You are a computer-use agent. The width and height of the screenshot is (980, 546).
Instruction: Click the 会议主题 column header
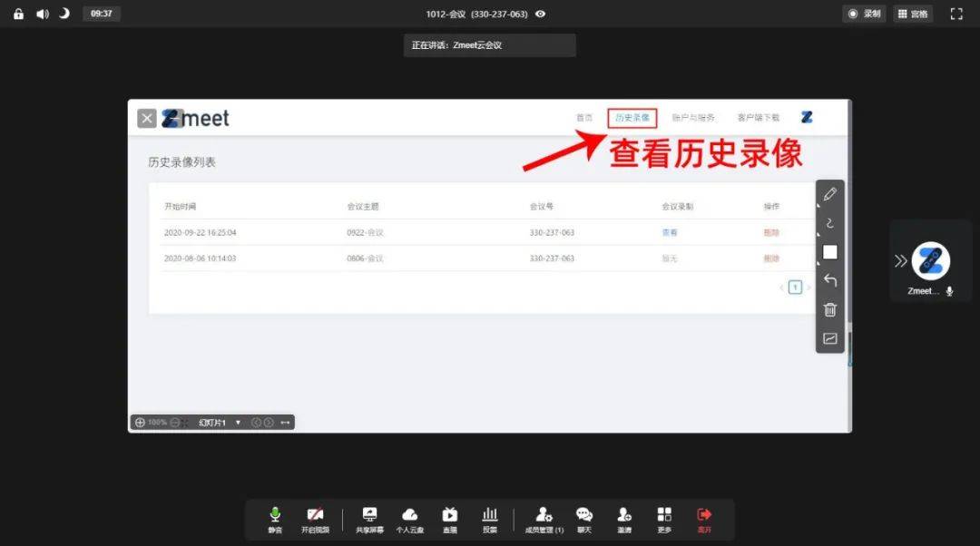coord(363,207)
